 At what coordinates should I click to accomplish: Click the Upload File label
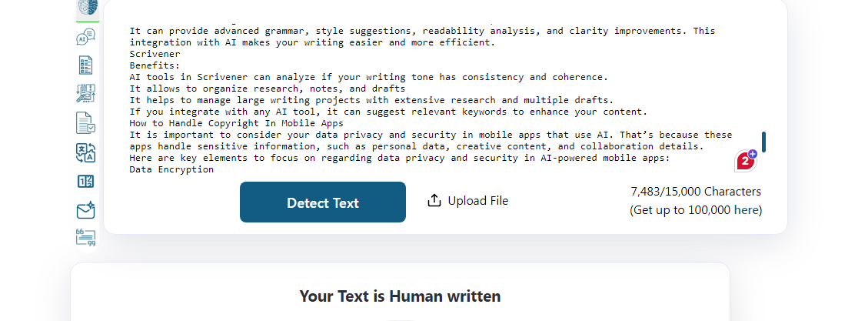pos(477,201)
